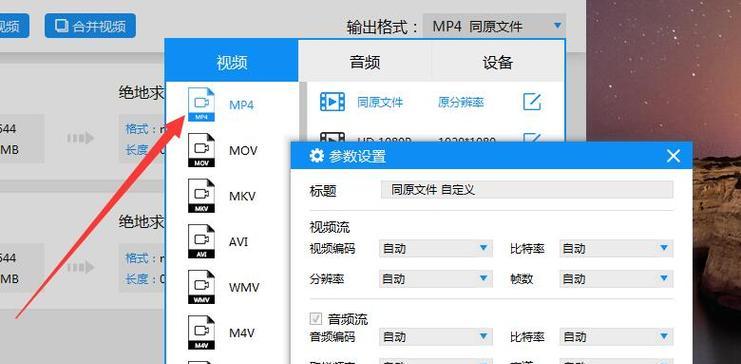The image size is (741, 364).
Task: Select the MKV label in format list
Action: click(242, 196)
